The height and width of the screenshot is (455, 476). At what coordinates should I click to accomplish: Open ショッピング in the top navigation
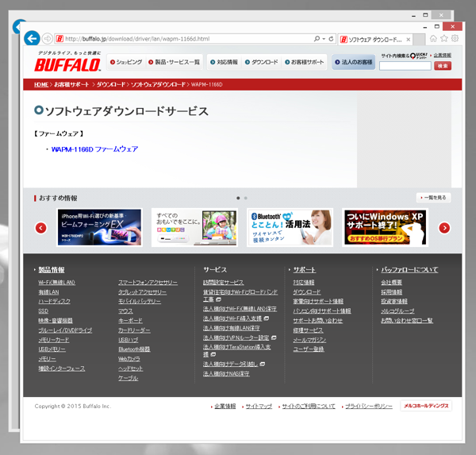[126, 62]
